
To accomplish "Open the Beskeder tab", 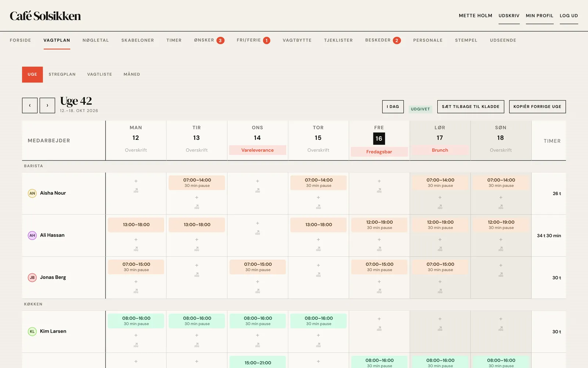I will (383, 40).
